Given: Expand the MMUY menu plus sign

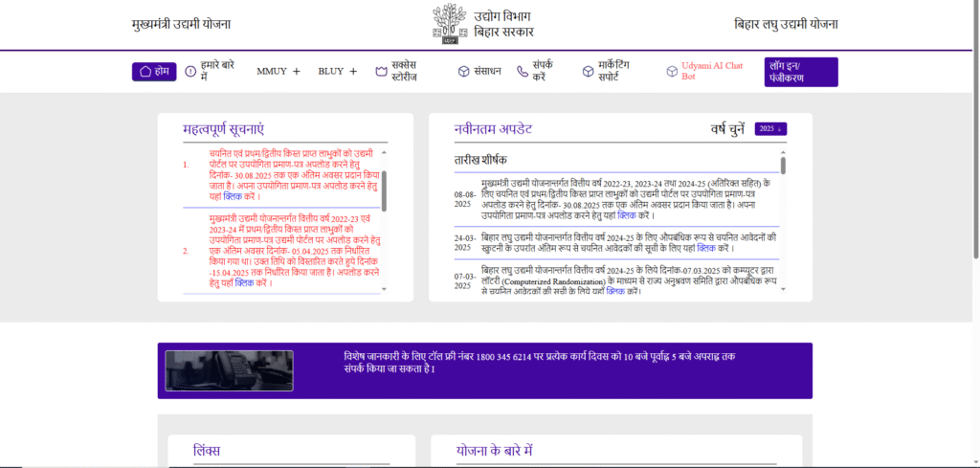Looking at the screenshot, I should point(296,71).
